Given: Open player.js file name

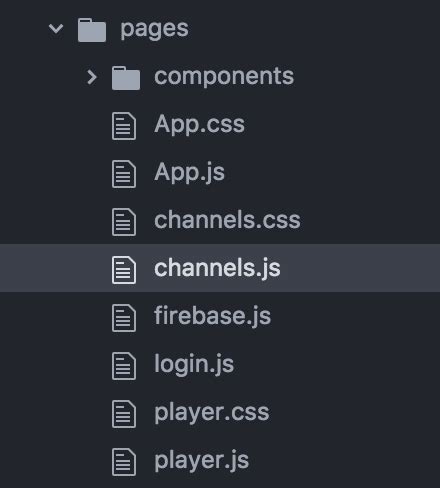Looking at the screenshot, I should (202, 461).
